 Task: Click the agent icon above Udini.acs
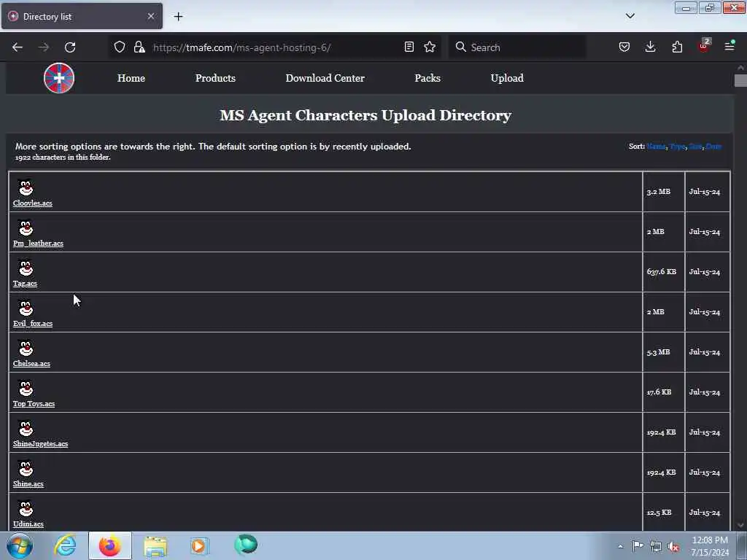point(26,508)
